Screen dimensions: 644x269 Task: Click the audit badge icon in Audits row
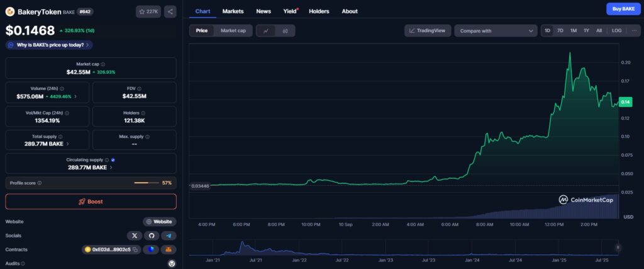pos(171,264)
